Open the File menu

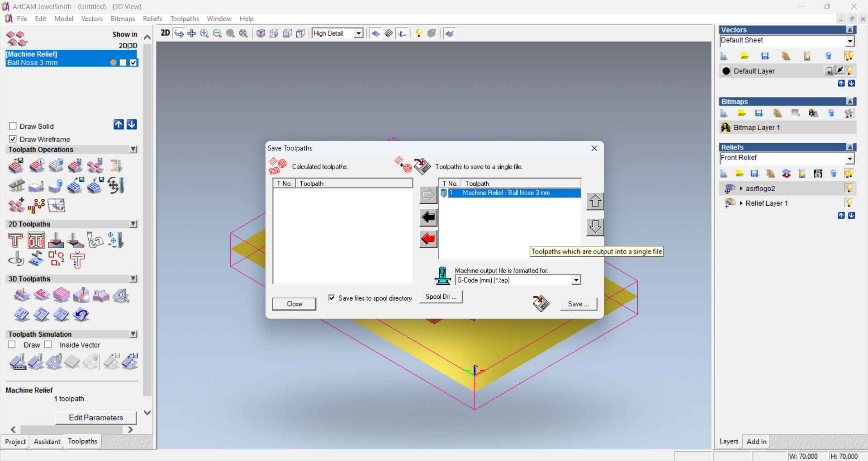22,19
